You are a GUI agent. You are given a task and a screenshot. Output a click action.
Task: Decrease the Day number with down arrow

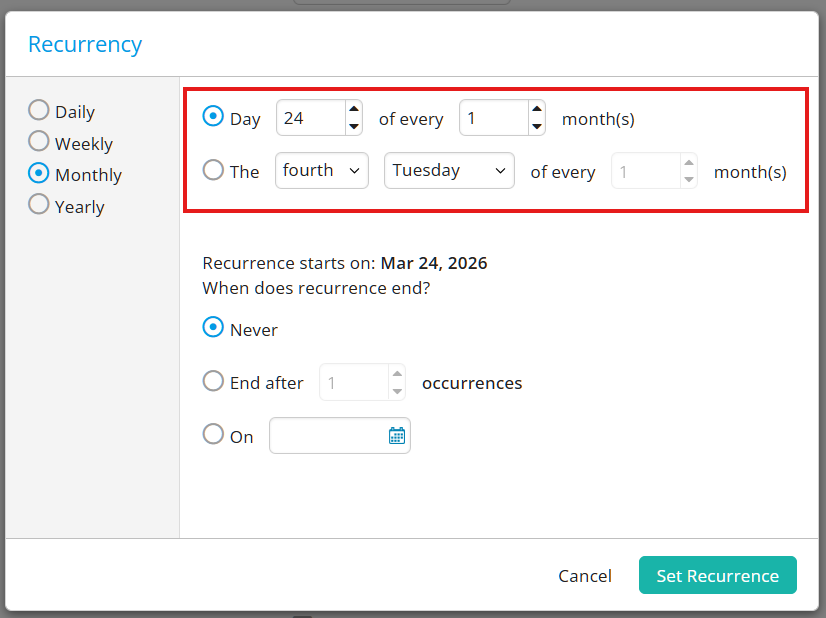353,126
